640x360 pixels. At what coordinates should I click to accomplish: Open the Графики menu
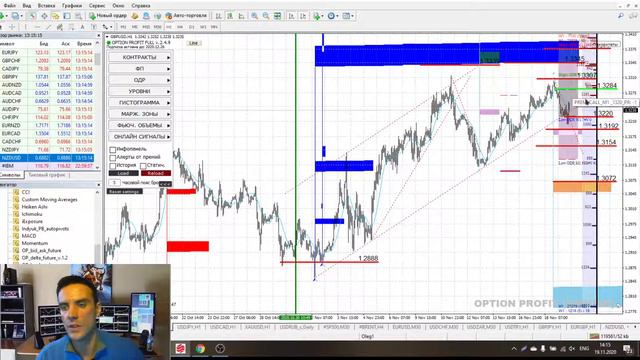(x=72, y=6)
